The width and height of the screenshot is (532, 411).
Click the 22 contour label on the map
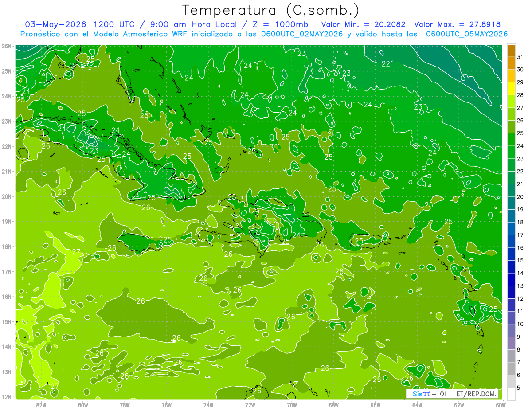pyautogui.click(x=386, y=64)
